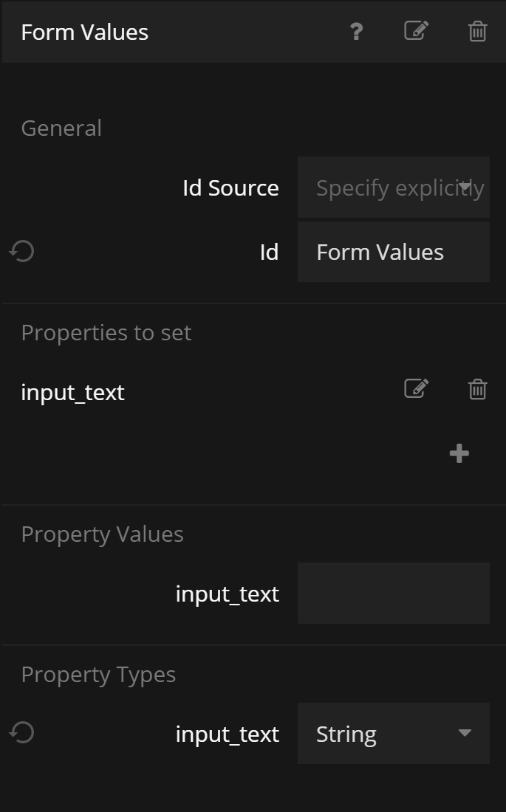506x812 pixels.
Task: Click the Property Types section header
Action: pos(98,675)
